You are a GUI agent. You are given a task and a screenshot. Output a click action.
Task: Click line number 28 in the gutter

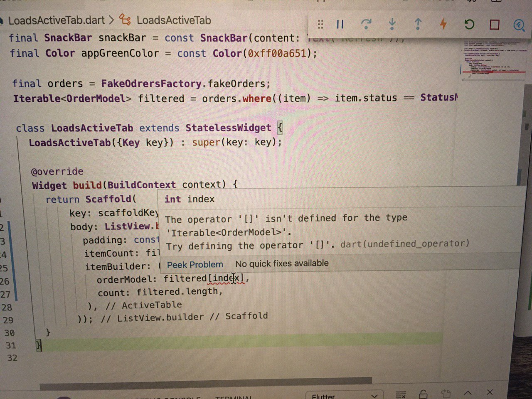[x=7, y=308]
